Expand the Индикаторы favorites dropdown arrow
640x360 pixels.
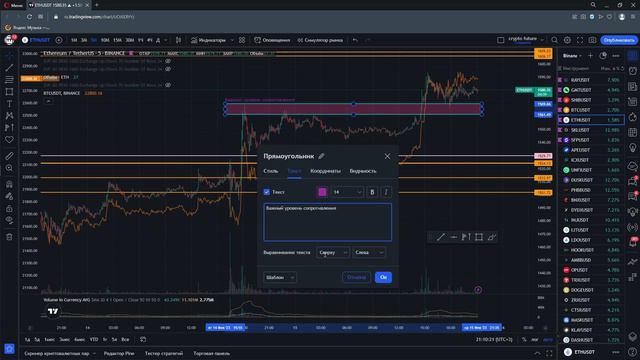click(232, 40)
